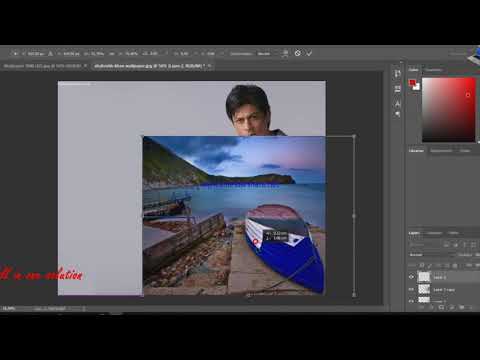This screenshot has height=360, width=480.
Task: Toggle warp mode icon in options bar
Action: (x=285, y=53)
